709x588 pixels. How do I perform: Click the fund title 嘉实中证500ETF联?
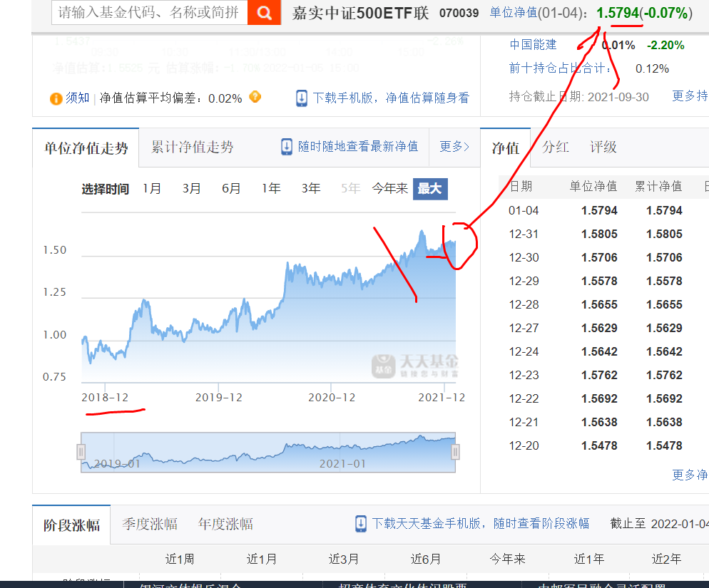pyautogui.click(x=360, y=13)
